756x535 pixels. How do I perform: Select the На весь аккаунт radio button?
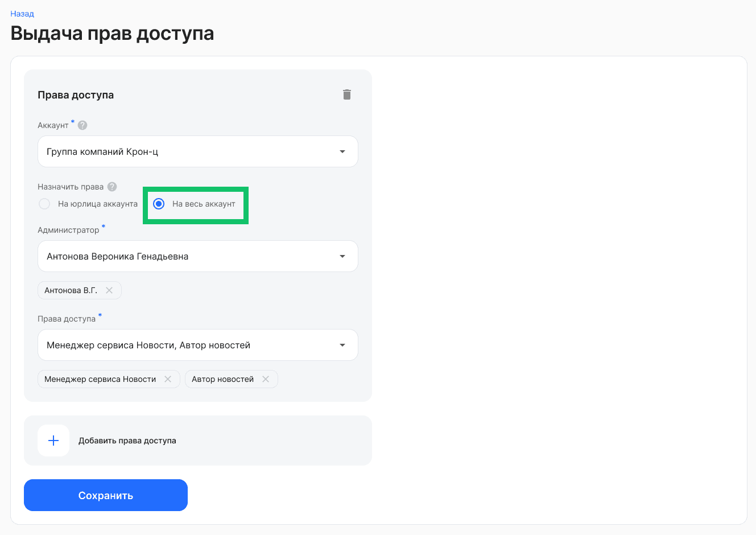(159, 204)
